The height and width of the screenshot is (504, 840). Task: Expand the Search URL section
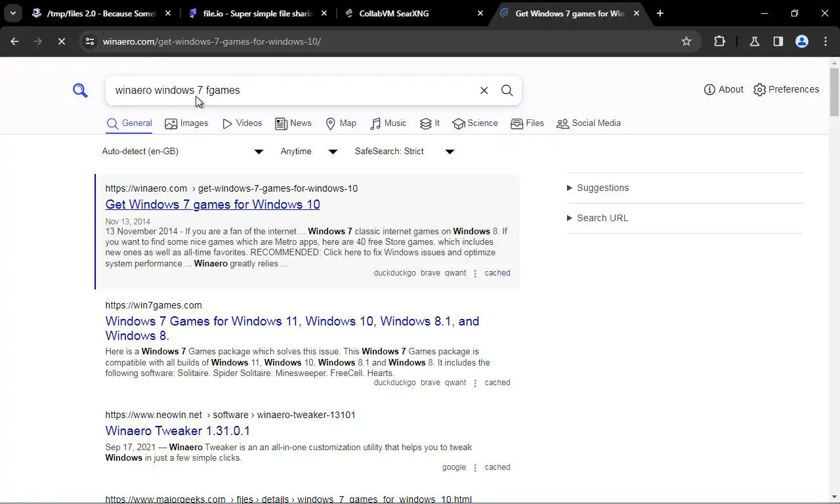pos(598,218)
